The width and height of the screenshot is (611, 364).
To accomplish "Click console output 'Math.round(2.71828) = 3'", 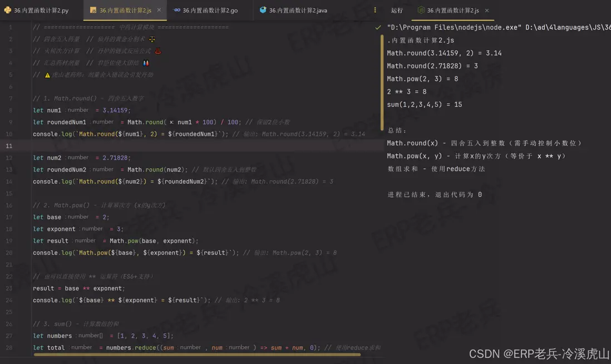I will tap(432, 66).
